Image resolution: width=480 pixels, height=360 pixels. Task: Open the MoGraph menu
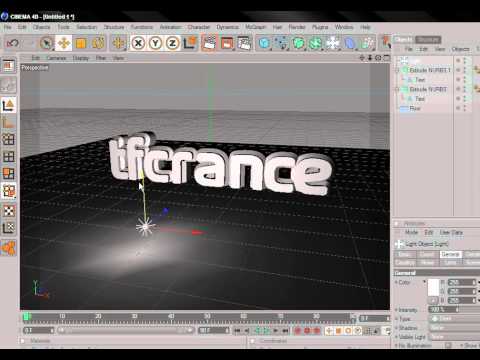[255, 27]
